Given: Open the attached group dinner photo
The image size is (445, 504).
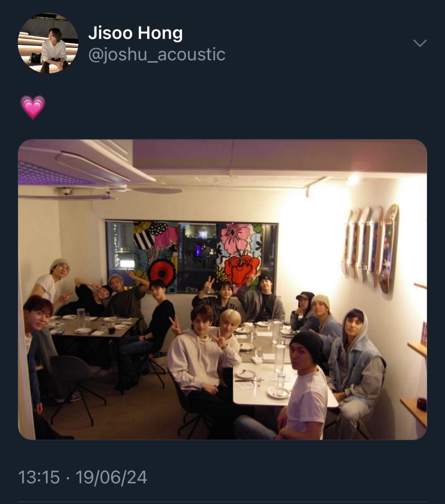Looking at the screenshot, I should pos(222,289).
